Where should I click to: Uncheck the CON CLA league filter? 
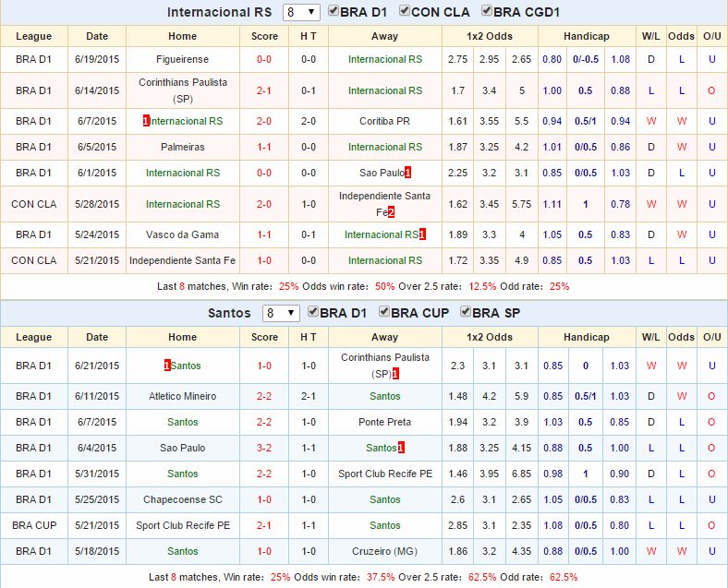(405, 11)
